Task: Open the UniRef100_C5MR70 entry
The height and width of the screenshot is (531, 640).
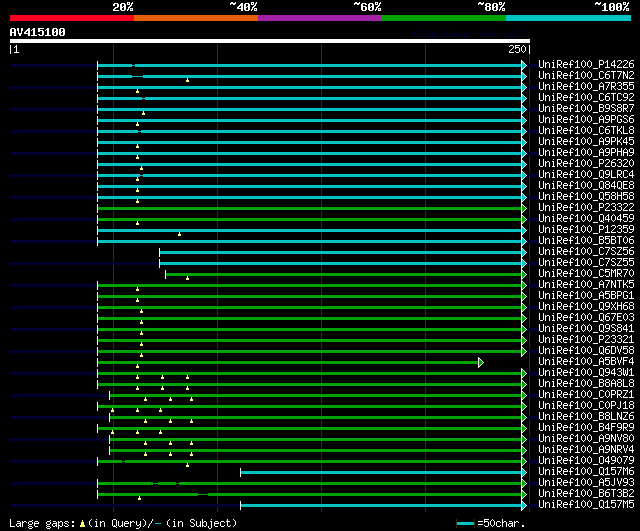Action: [x=586, y=274]
